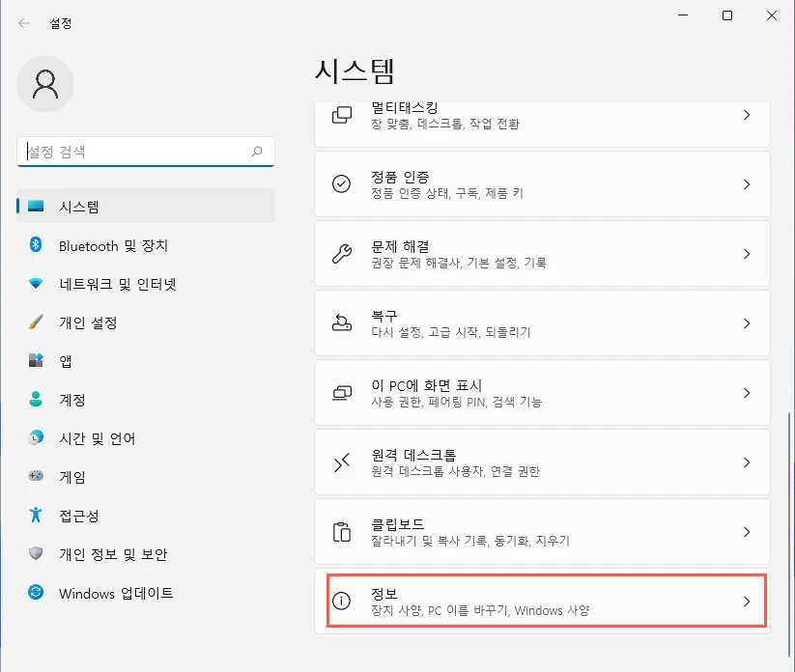
Task: Click the 이 PC에 화면 표시 icon
Action: click(x=342, y=393)
